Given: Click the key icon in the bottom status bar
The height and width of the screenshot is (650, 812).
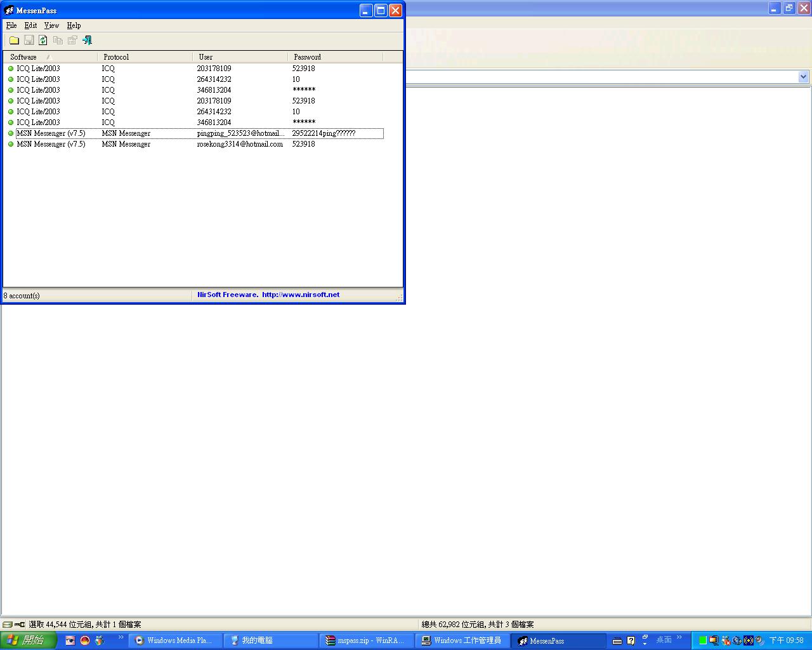Looking at the screenshot, I should tap(20, 625).
